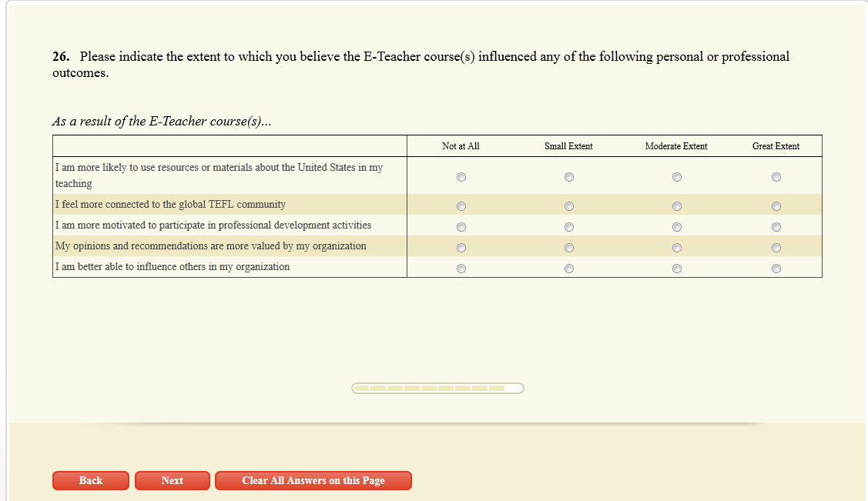Choose 'Great Extent' for United States resources row

point(776,177)
